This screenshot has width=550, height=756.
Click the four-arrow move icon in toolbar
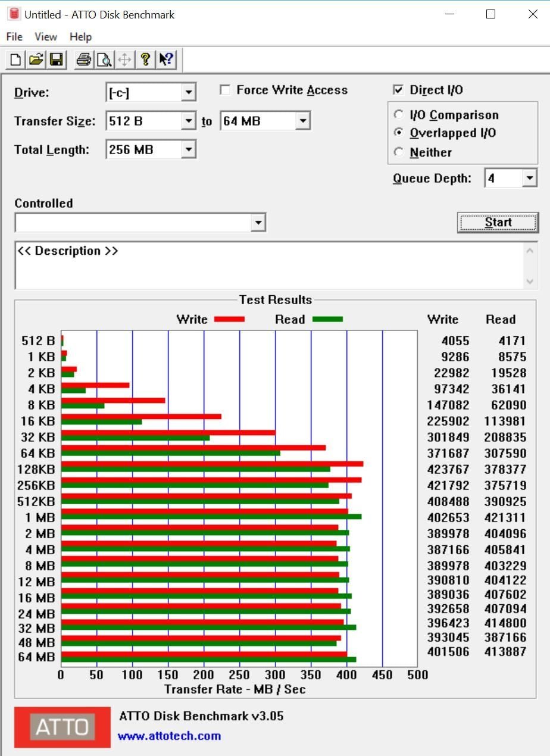[124, 60]
